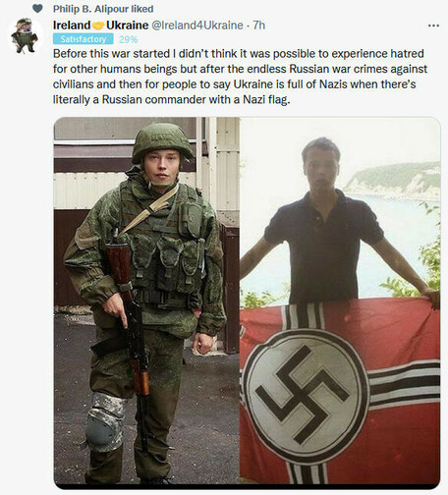Click the blue 'Satisfactory' badge
This screenshot has width=448, height=495.
(x=84, y=39)
